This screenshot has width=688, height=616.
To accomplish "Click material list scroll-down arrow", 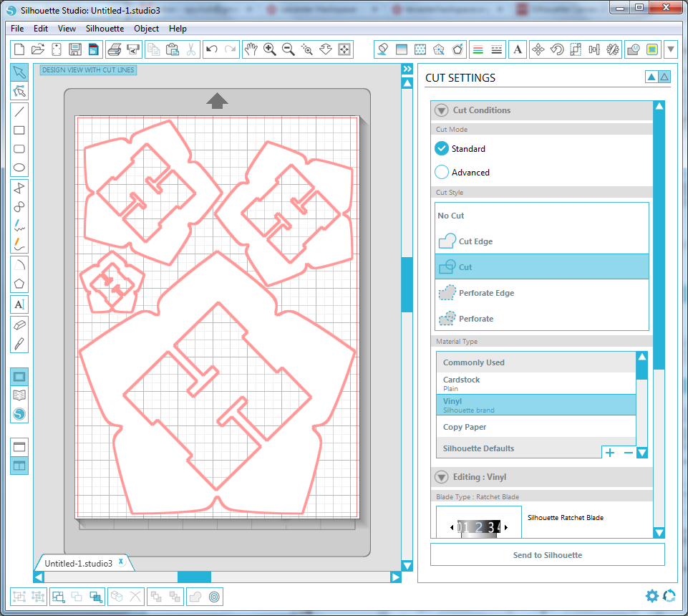I will (642, 452).
